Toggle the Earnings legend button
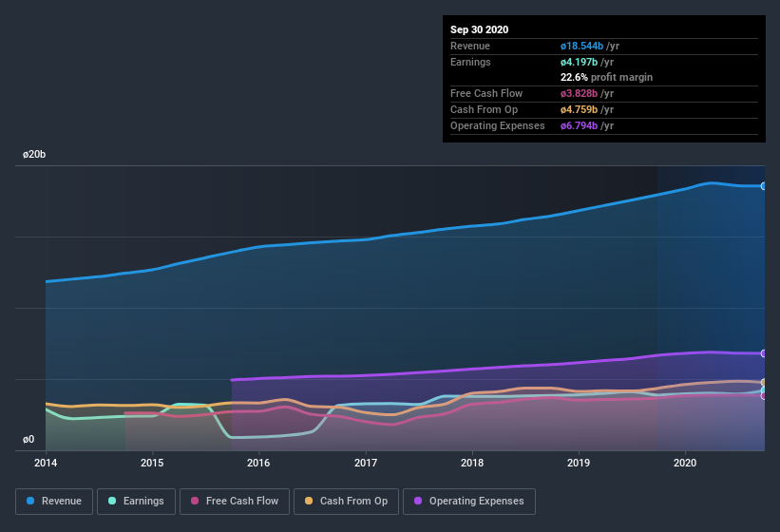The height and width of the screenshot is (532, 780). click(x=136, y=502)
